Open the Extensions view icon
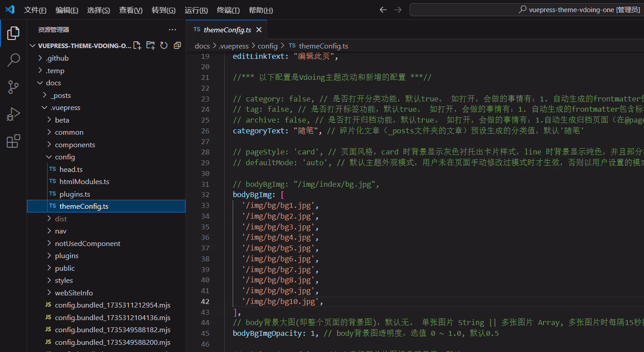 [13, 141]
